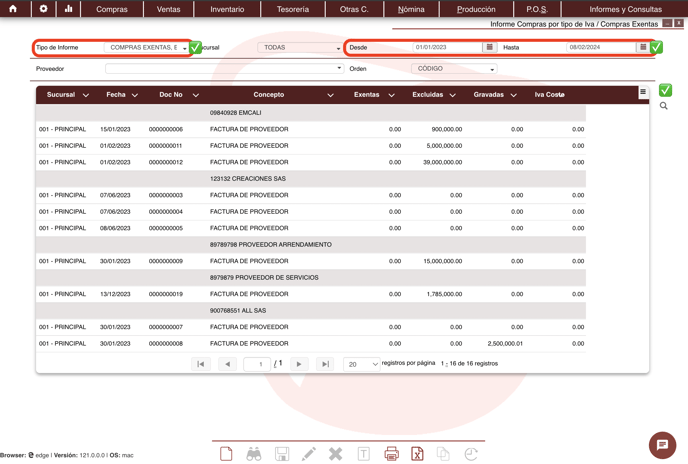Expand the Sucursal TODAS dropdown
The image size is (688, 464).
300,47
